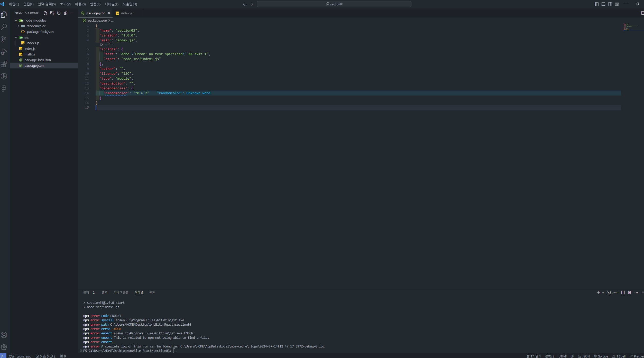
Task: Open the Manage gear menu
Action: [x=4, y=347]
